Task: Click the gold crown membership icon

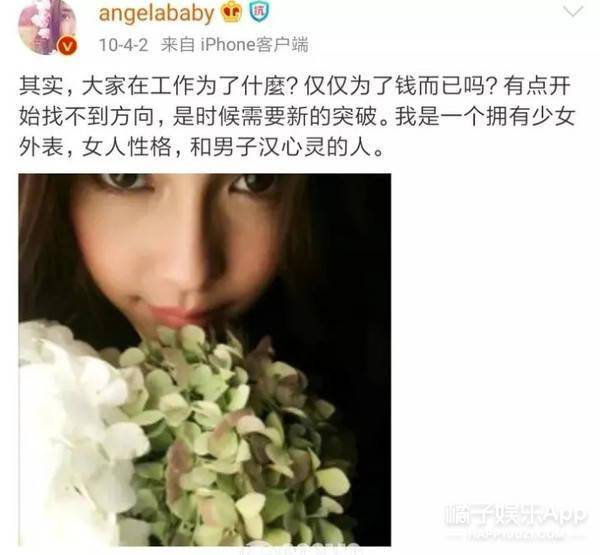Action: (231, 12)
